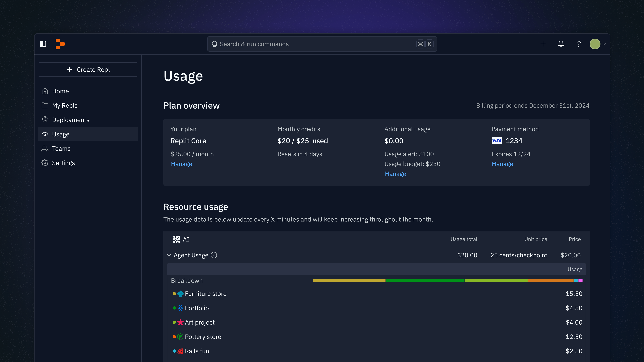
Task: Click Manage under Your plan
Action: pyautogui.click(x=181, y=164)
